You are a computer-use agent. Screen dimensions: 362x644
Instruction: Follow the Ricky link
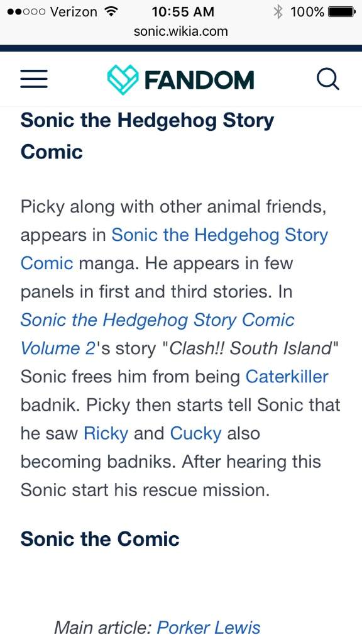[106, 433]
